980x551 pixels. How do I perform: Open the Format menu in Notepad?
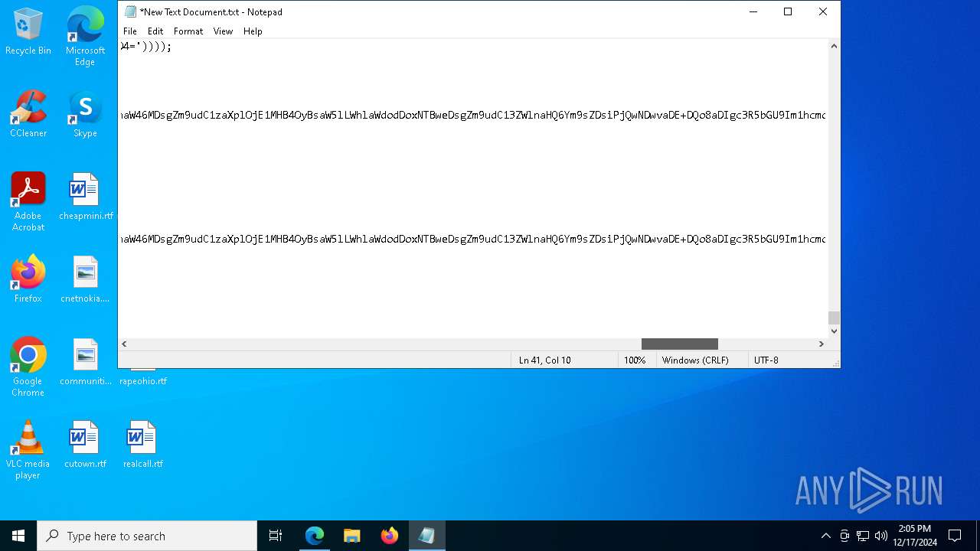(188, 31)
